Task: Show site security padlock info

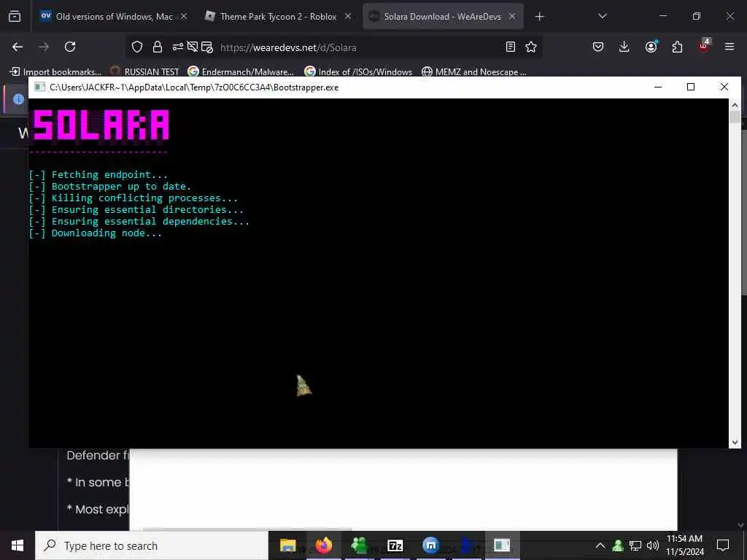Action: pyautogui.click(x=158, y=47)
